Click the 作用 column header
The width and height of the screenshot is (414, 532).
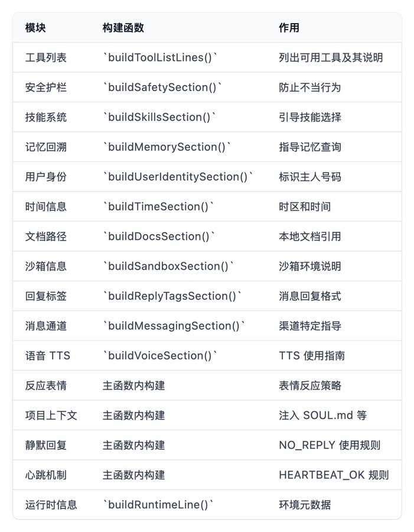tap(289, 28)
